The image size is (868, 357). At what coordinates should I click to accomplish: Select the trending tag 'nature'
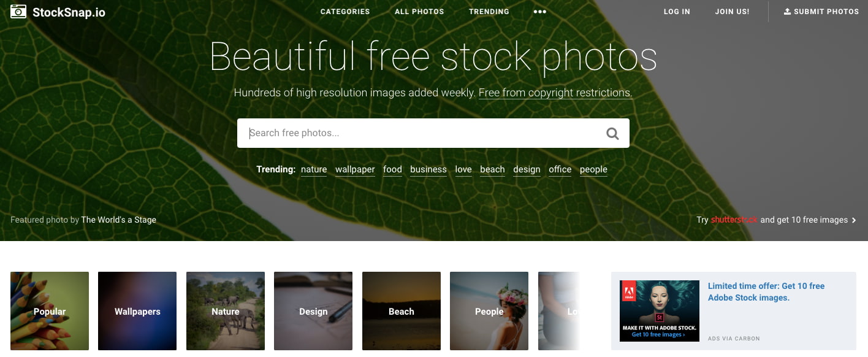[x=314, y=169]
